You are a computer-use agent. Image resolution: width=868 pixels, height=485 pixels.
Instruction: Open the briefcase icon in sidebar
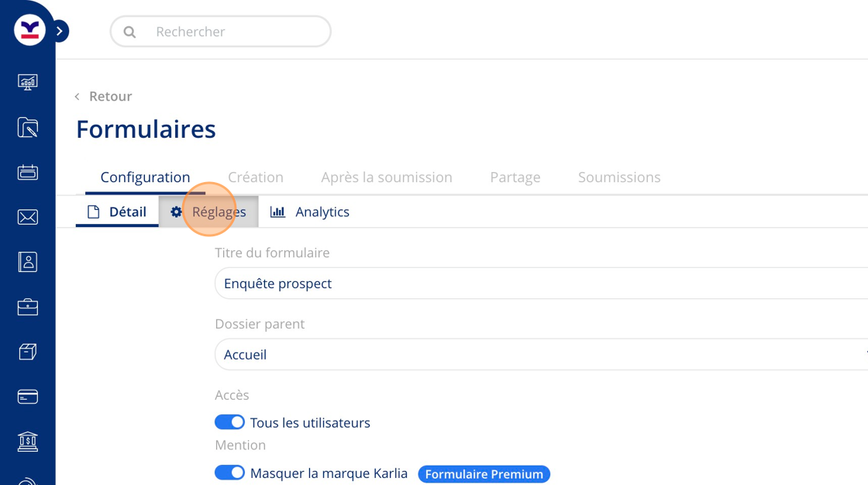[x=28, y=307]
